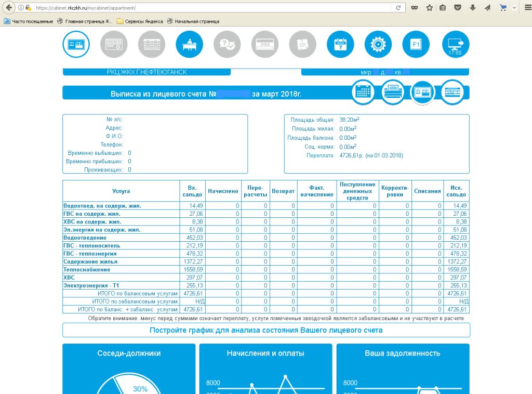Select the Водоотведение service row label
532x394 pixels.
85,238
